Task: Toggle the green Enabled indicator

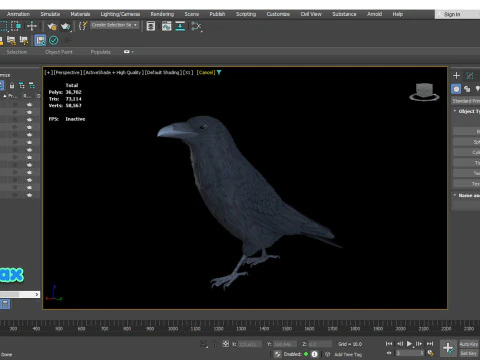Action: [x=306, y=354]
